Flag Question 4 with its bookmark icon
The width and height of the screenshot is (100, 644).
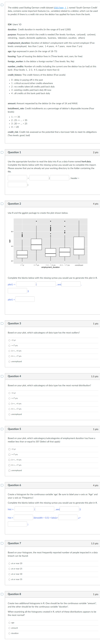(2, 376)
